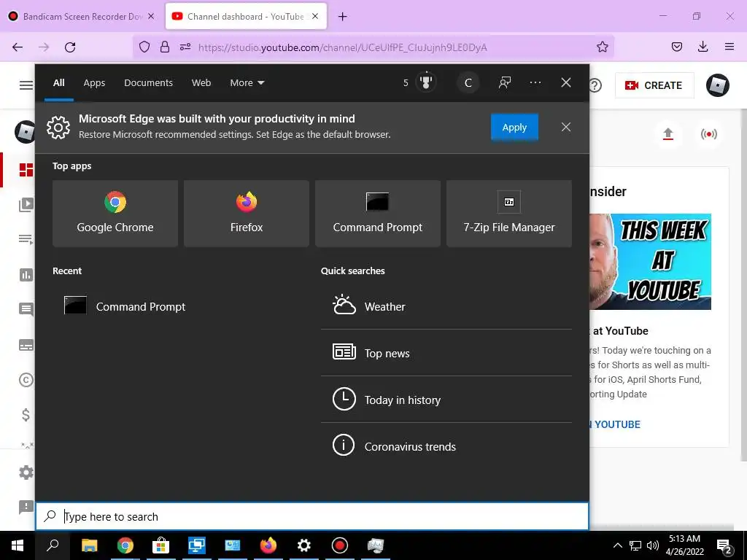Apply Microsoft recommended Edge settings
The image size is (747, 560).
click(514, 127)
